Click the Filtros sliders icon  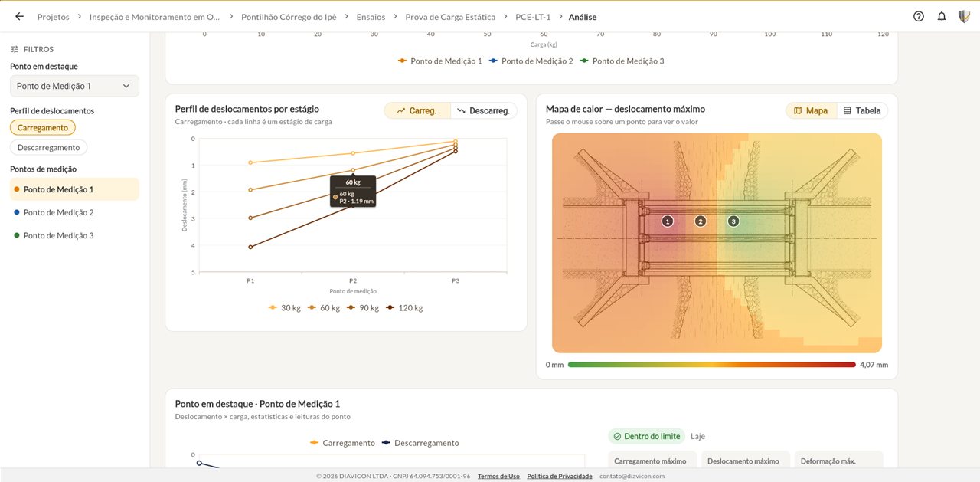(15, 49)
